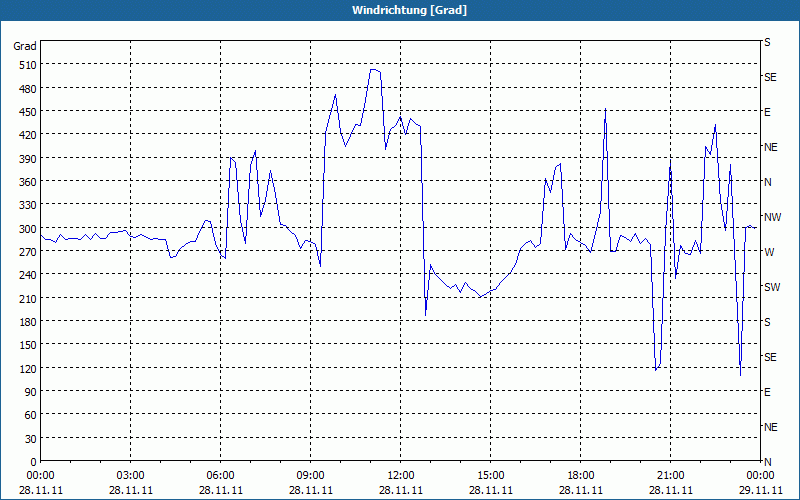Select the 0 degree axis label

tap(34, 462)
